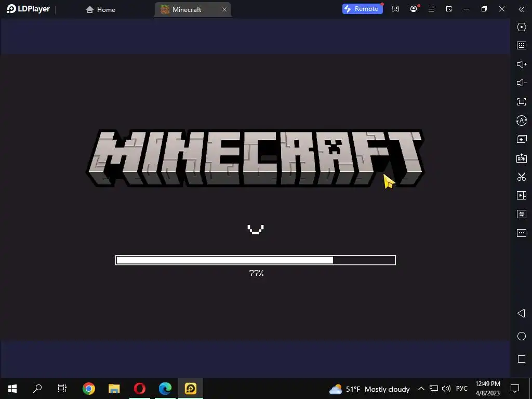Tap Android back triangle button

(x=521, y=313)
